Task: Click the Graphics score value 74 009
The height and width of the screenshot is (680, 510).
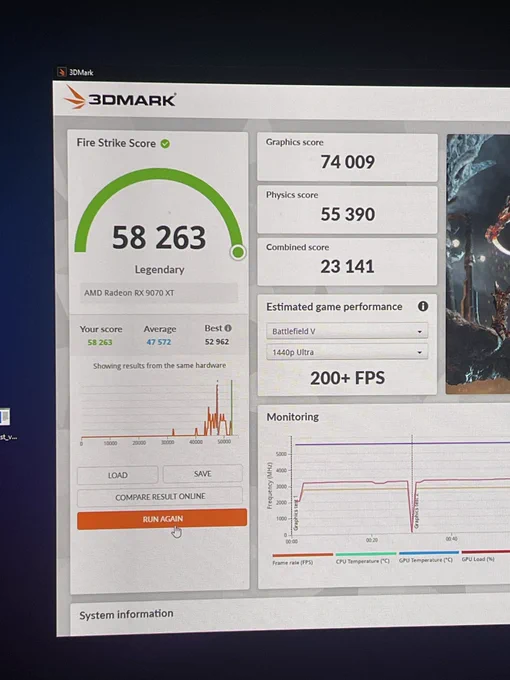Action: [348, 162]
